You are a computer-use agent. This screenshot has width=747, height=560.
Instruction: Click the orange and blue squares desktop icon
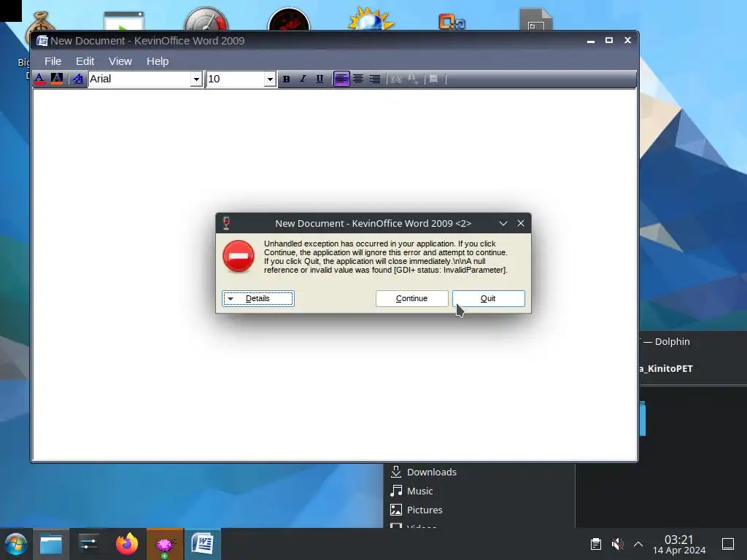tap(452, 22)
